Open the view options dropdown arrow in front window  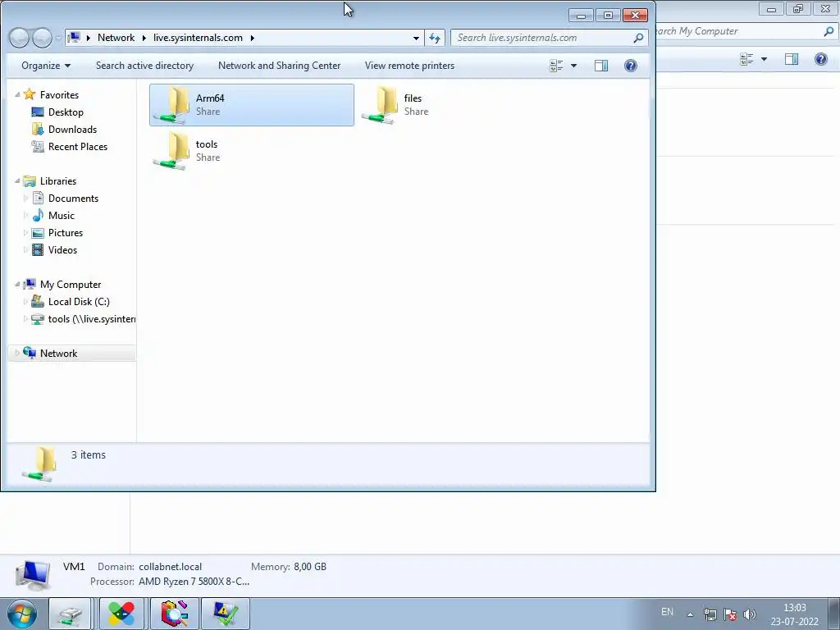573,66
